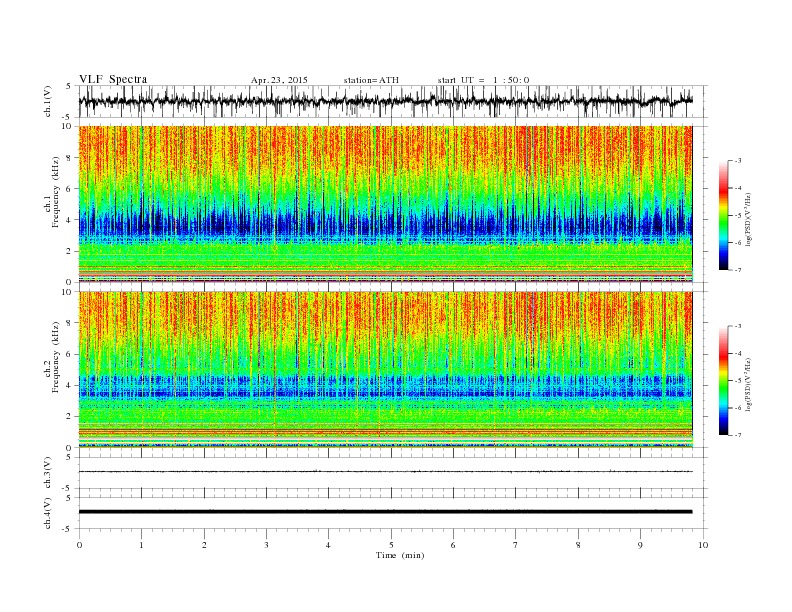This screenshot has width=792, height=612.
Task: Click inside the ch.2 spectrogram plot
Action: (x=385, y=369)
